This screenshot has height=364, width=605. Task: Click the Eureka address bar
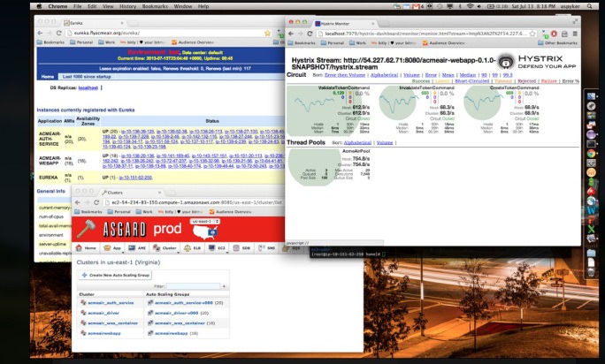170,34
